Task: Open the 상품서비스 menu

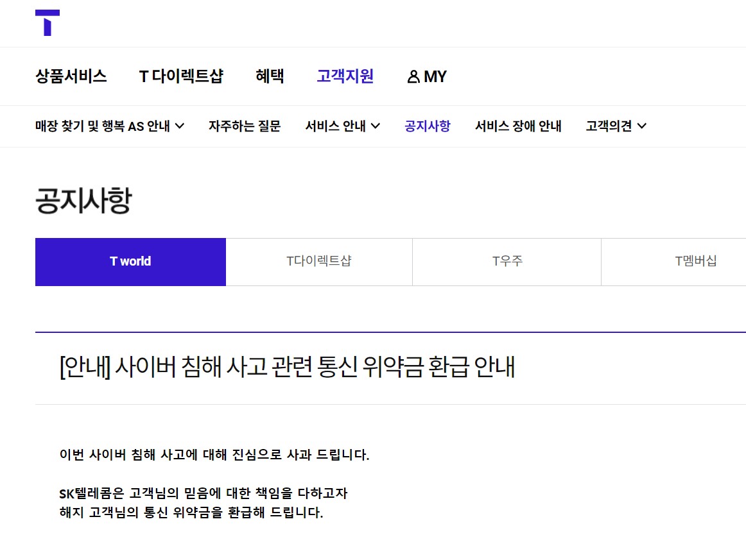Action: (x=71, y=76)
